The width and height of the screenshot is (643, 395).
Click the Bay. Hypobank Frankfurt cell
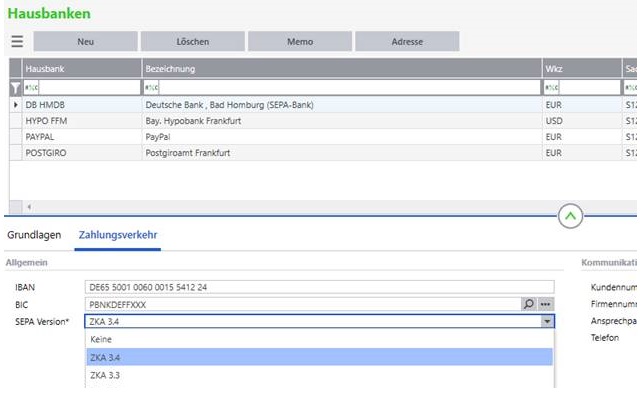point(342,121)
